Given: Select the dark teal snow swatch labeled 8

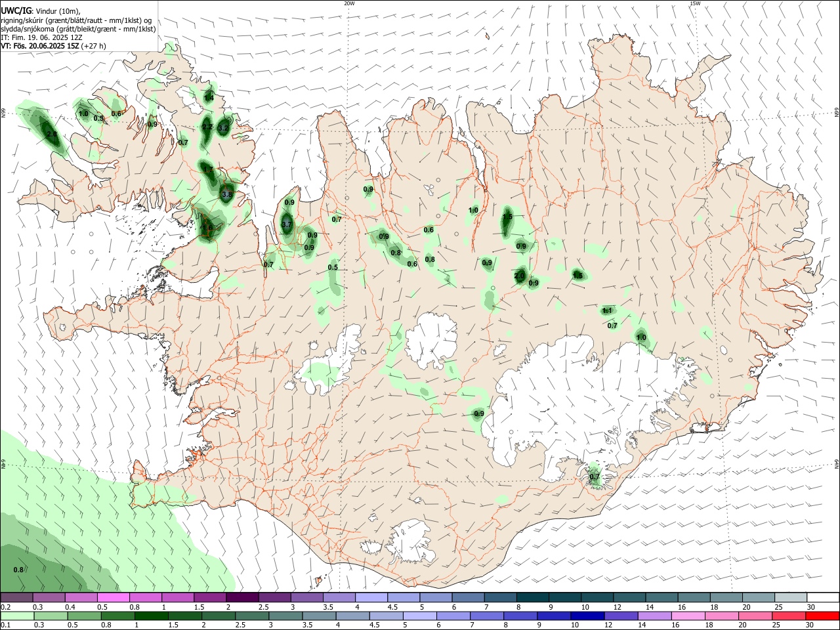Looking at the screenshot, I should pyautogui.click(x=532, y=597).
